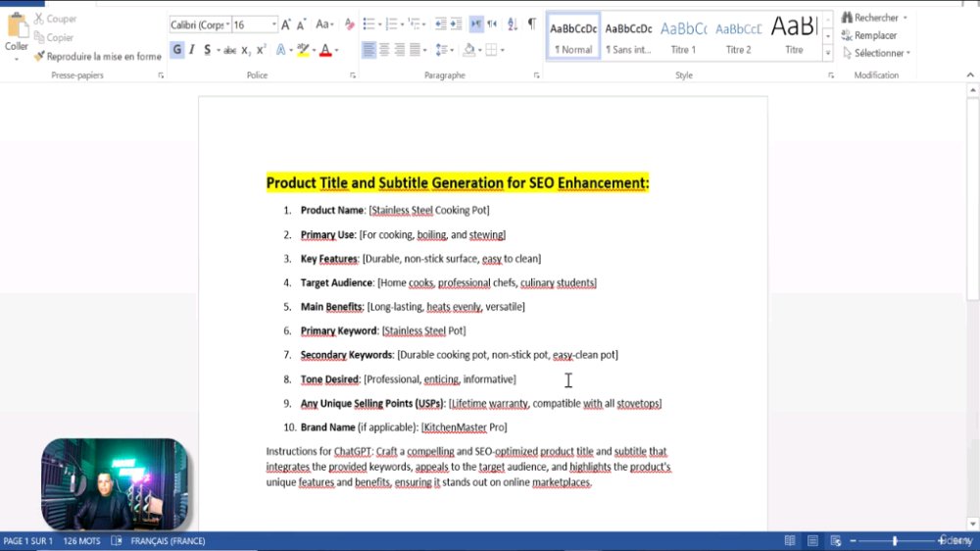Image resolution: width=980 pixels, height=551 pixels.
Task: Clear all formatting with the eraser icon
Action: click(x=350, y=25)
